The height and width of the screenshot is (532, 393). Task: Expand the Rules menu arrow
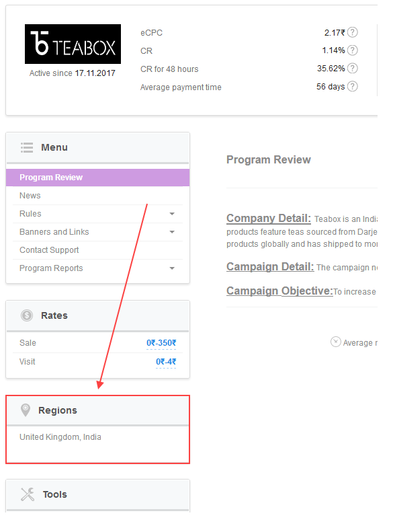click(x=172, y=214)
